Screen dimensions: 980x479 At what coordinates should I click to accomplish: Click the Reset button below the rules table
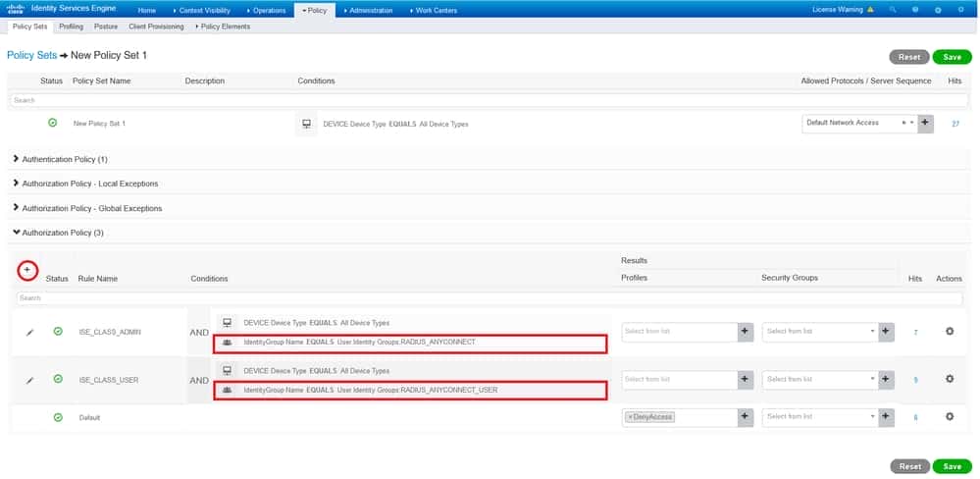click(x=909, y=466)
